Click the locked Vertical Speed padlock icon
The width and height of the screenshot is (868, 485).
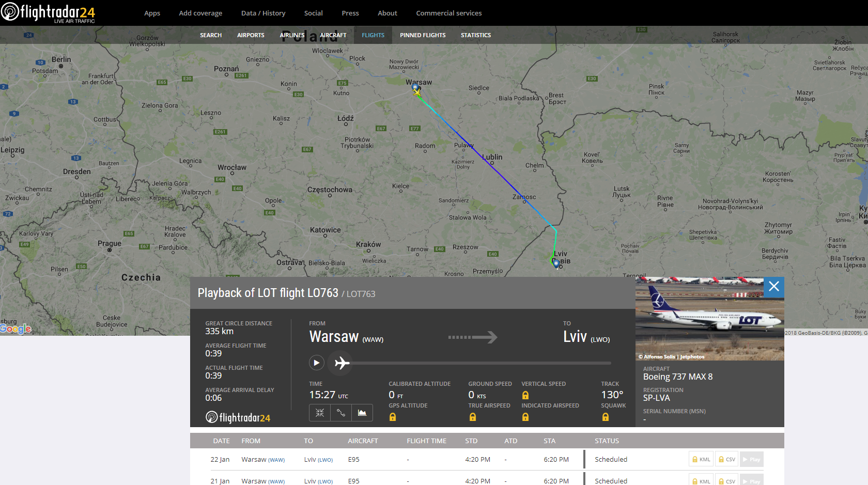[525, 395]
